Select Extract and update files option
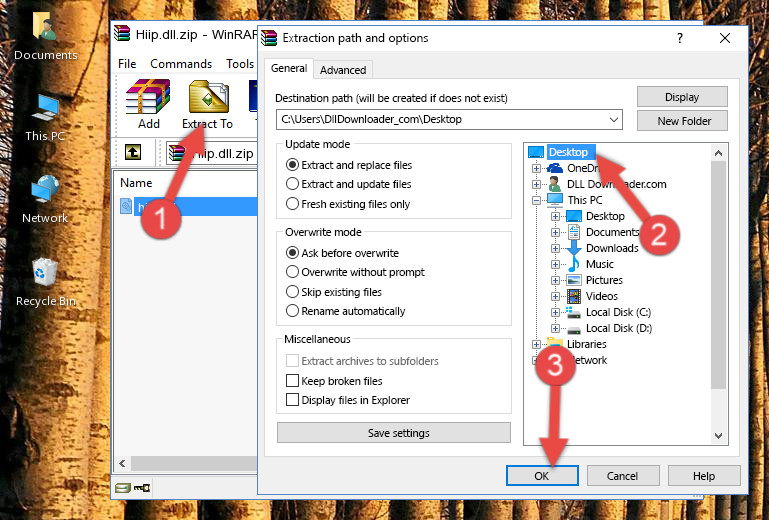Screen dimensions: 769x520 (x=292, y=184)
